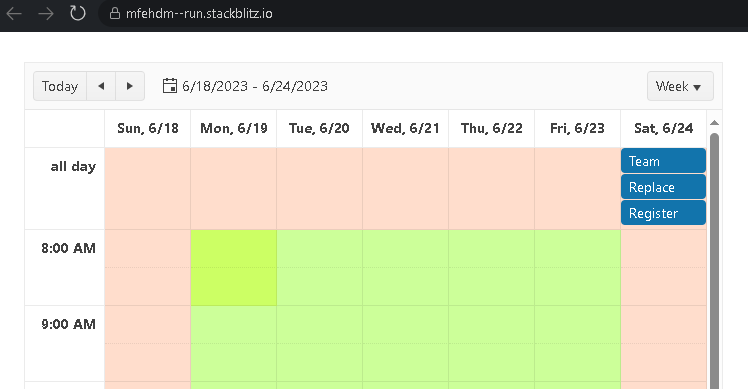Navigate back in browser history

pyautogui.click(x=14, y=13)
